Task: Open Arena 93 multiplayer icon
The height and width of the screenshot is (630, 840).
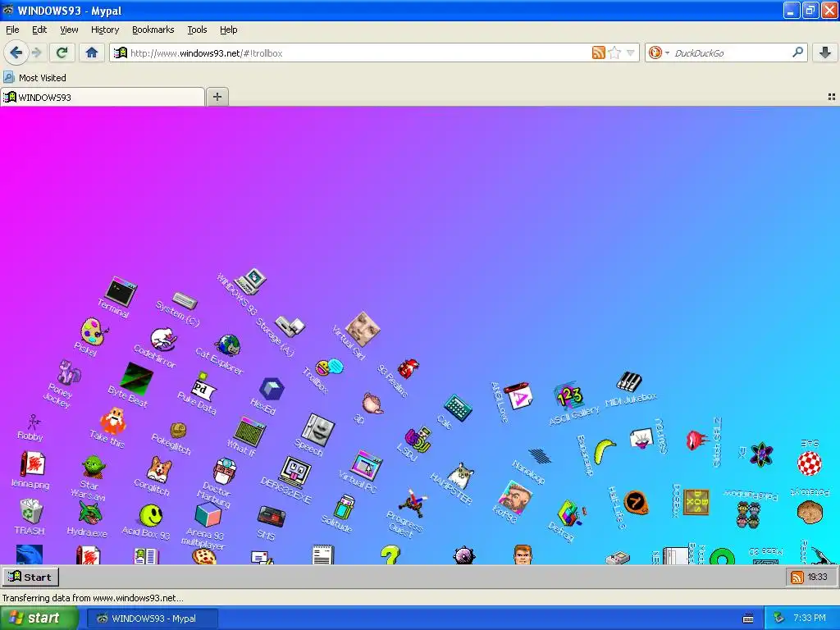Action: click(x=208, y=516)
